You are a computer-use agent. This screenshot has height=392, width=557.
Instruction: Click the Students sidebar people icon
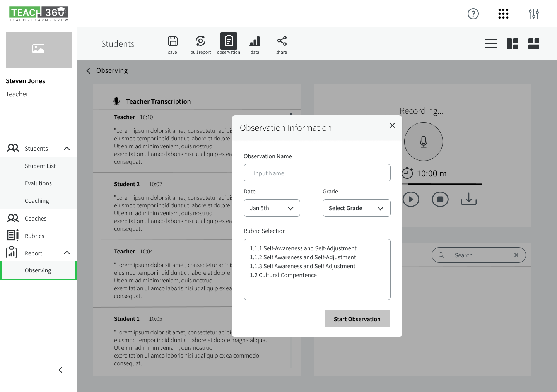13,148
